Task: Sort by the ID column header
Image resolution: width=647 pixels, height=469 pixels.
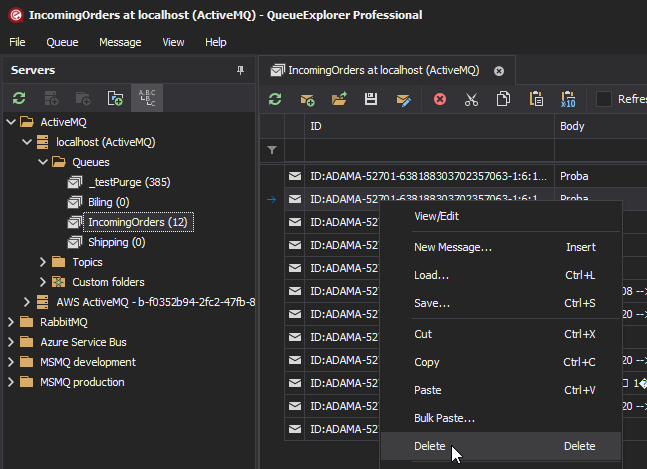Action: (429, 126)
